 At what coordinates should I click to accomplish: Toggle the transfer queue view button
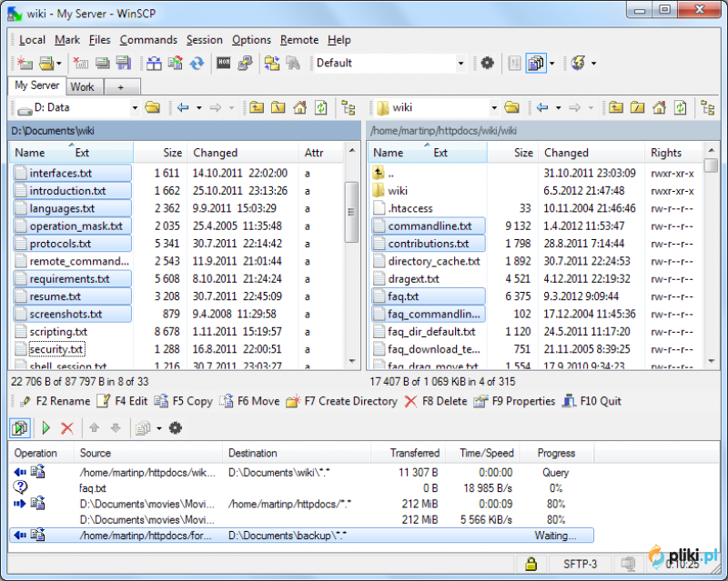coord(535,63)
